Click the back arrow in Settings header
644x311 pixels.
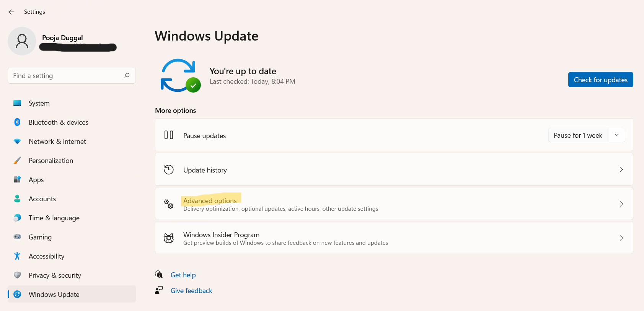pos(11,12)
